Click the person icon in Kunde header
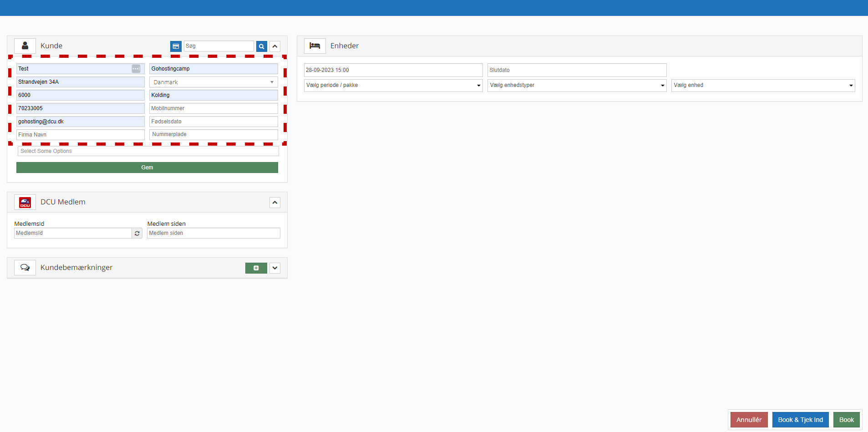 click(25, 46)
